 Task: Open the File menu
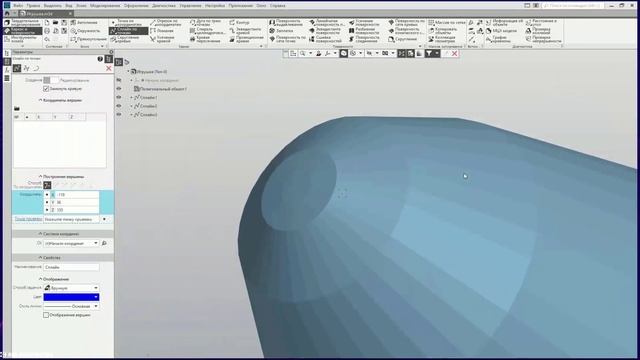click(18, 6)
